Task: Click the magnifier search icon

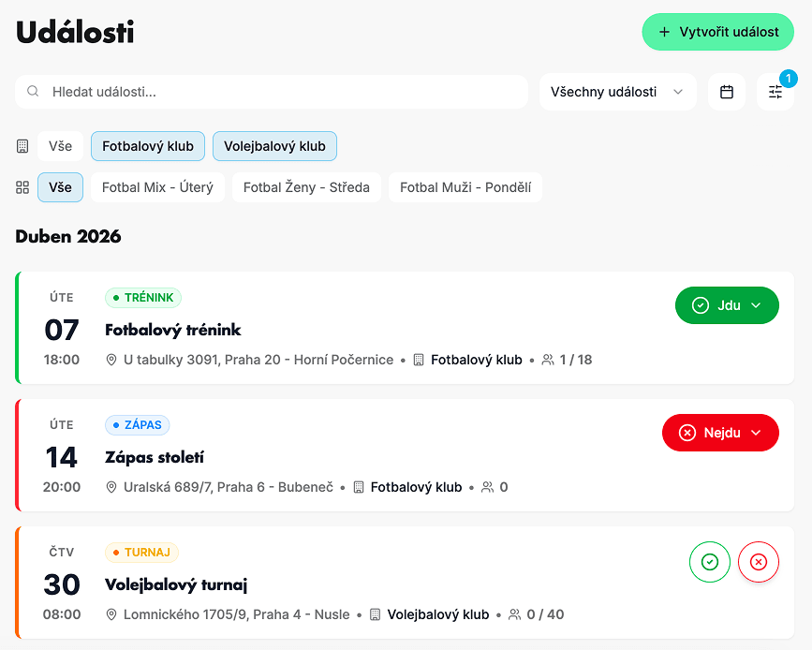Action: 33,92
